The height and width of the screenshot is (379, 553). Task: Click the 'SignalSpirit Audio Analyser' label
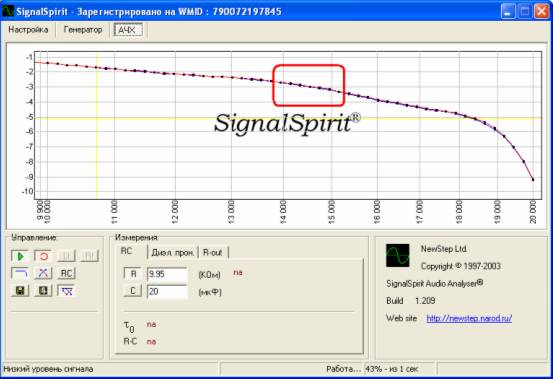(435, 283)
